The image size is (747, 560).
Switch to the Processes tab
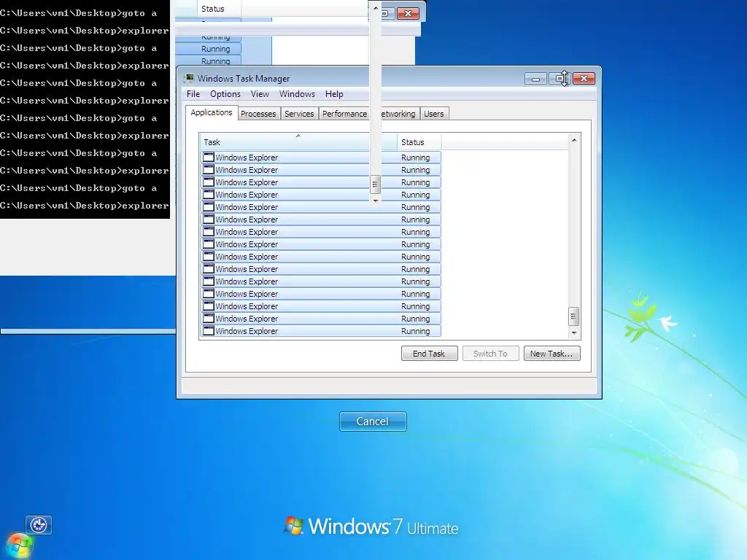click(258, 114)
